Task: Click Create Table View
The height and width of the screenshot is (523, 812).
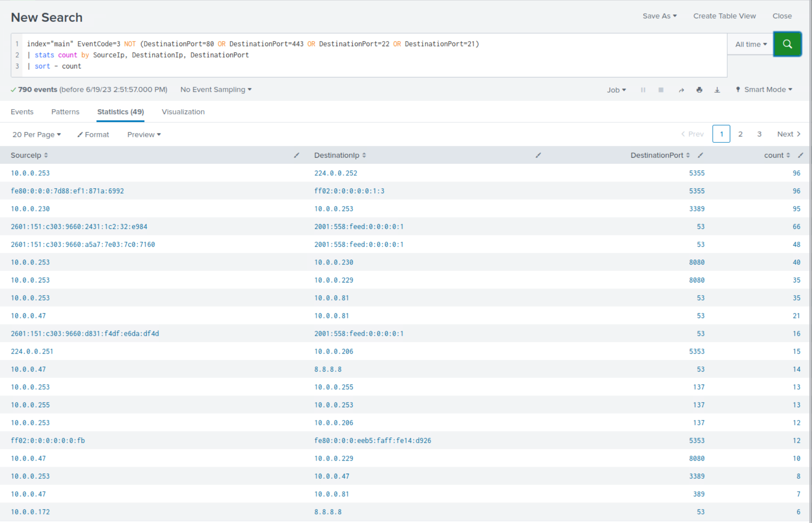Action: [x=724, y=16]
